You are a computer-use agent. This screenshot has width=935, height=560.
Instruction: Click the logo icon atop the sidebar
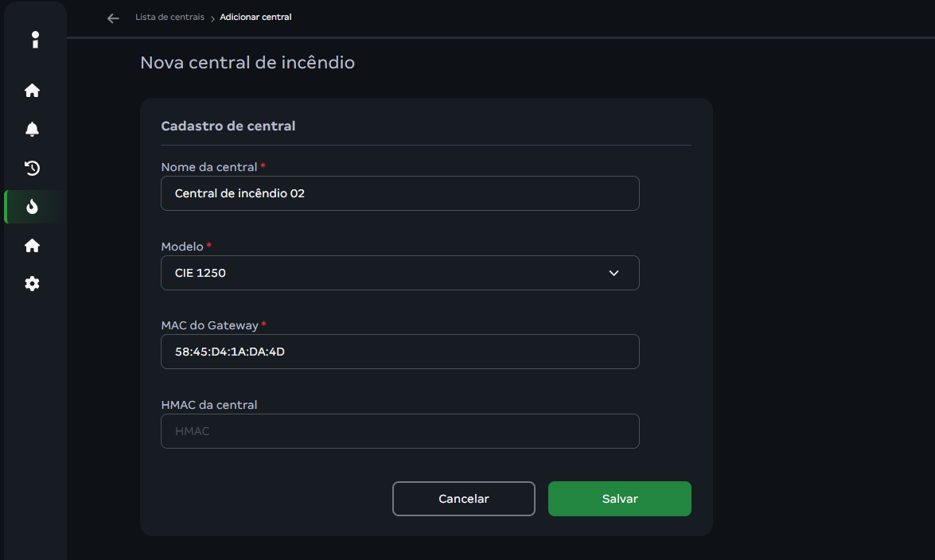tap(35, 40)
